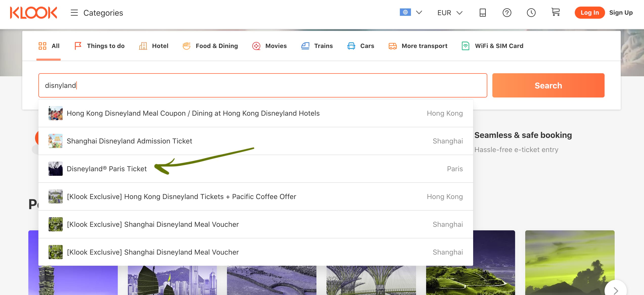Switch to More transport tab
The width and height of the screenshot is (644, 295).
click(418, 46)
